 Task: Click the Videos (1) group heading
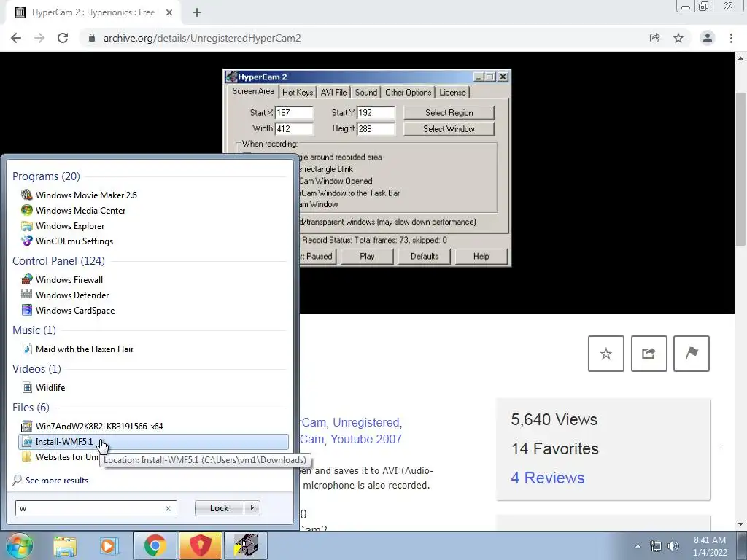click(x=36, y=369)
